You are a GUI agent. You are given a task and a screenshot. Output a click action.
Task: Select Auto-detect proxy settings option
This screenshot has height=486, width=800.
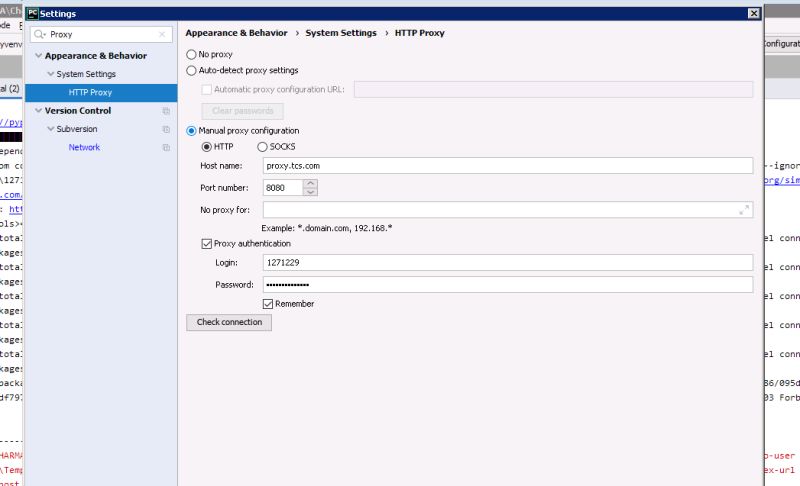191,70
